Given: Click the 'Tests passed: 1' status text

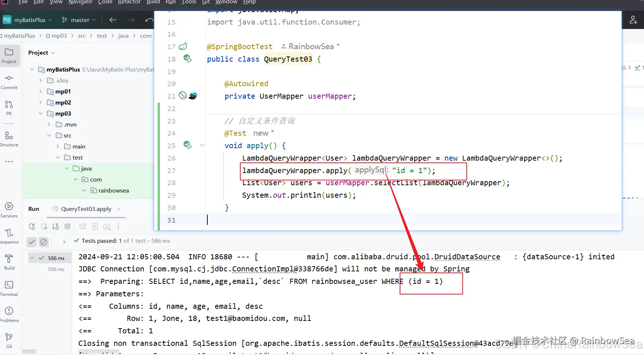Looking at the screenshot, I should [x=101, y=241].
